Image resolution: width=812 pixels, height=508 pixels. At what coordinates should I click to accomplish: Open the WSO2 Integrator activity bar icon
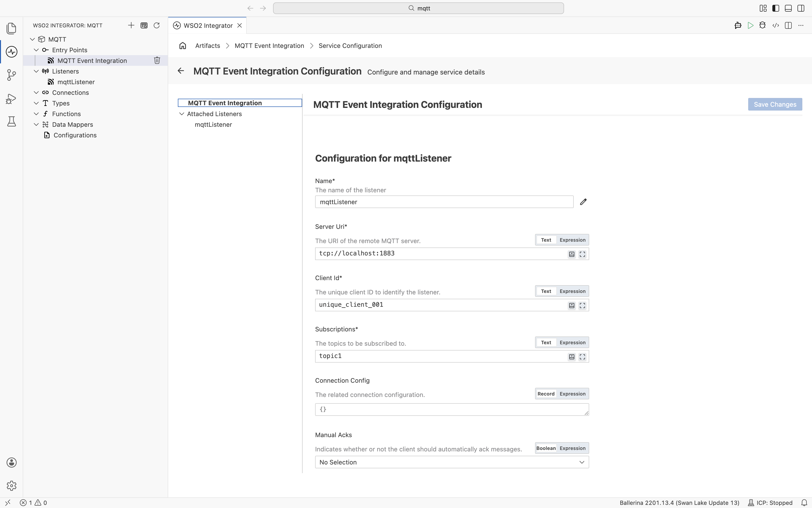click(x=11, y=52)
